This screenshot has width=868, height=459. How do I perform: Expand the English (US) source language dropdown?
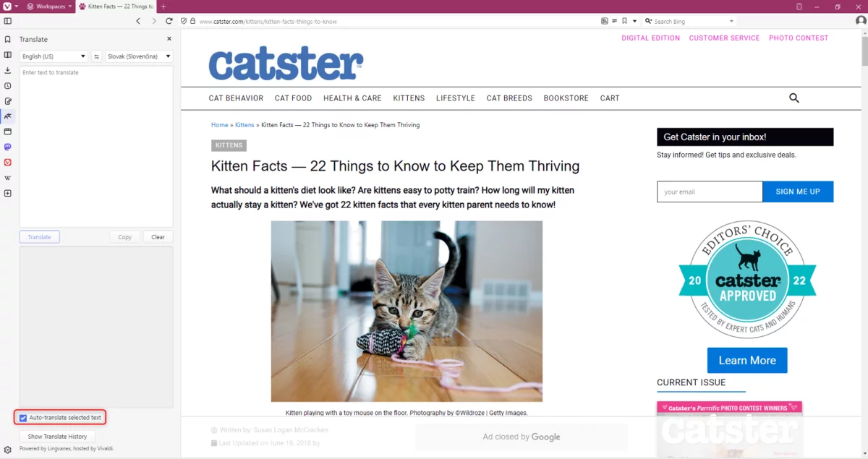coord(54,56)
